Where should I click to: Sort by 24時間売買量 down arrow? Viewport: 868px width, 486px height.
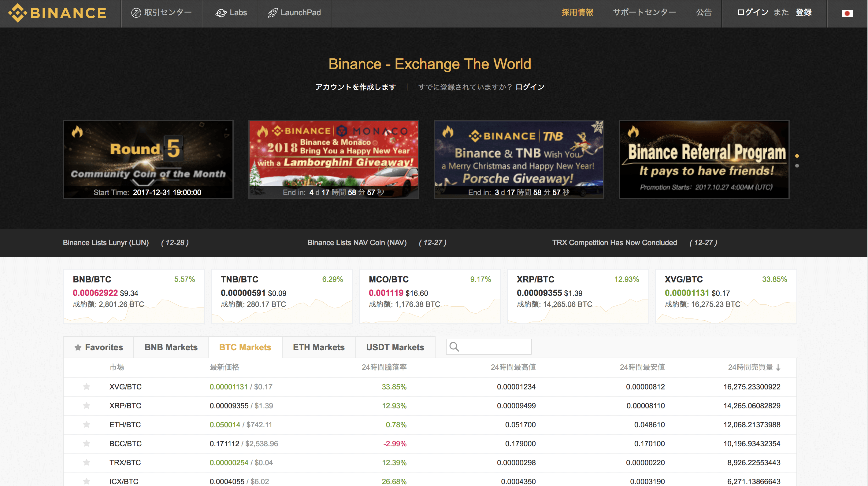pos(778,367)
